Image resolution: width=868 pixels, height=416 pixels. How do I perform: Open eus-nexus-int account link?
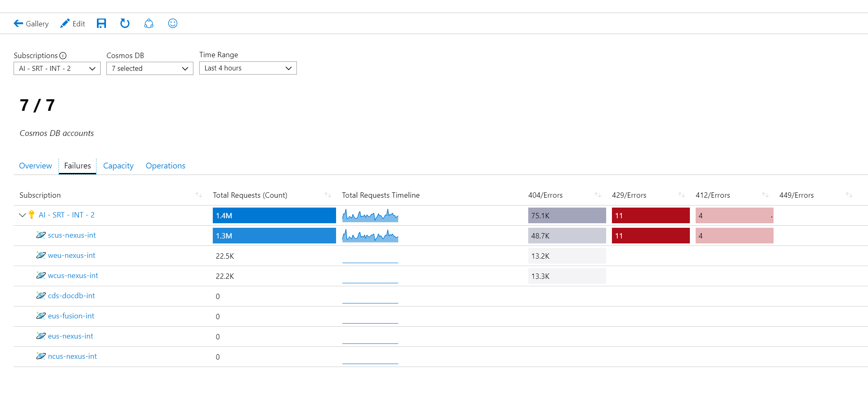point(71,336)
